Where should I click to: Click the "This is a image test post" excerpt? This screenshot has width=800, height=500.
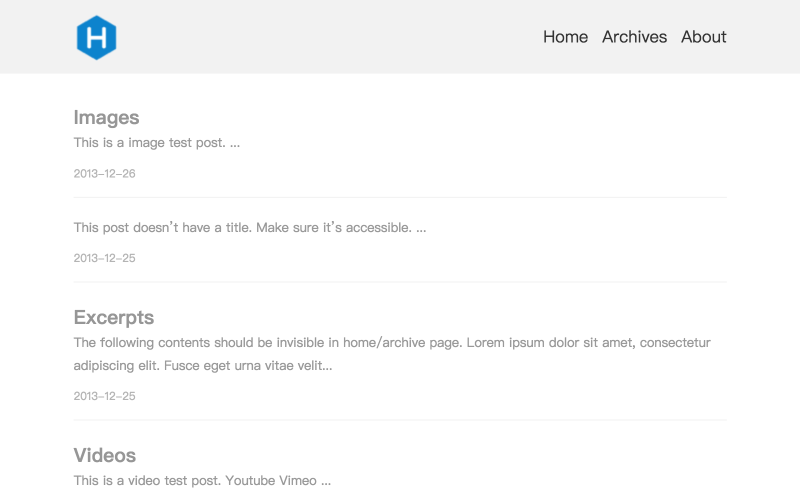(150, 143)
